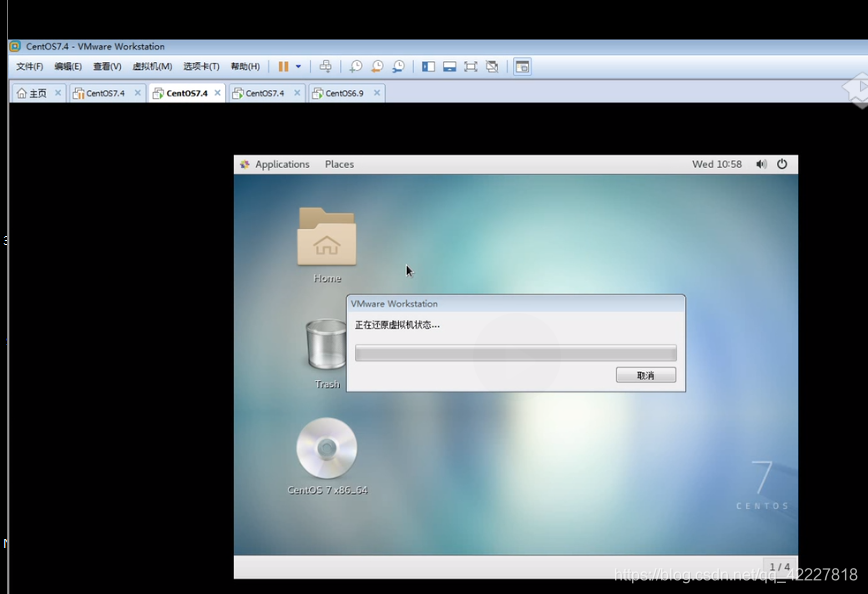Click the restoring-state progress bar
This screenshot has height=594, width=868.
click(x=516, y=353)
